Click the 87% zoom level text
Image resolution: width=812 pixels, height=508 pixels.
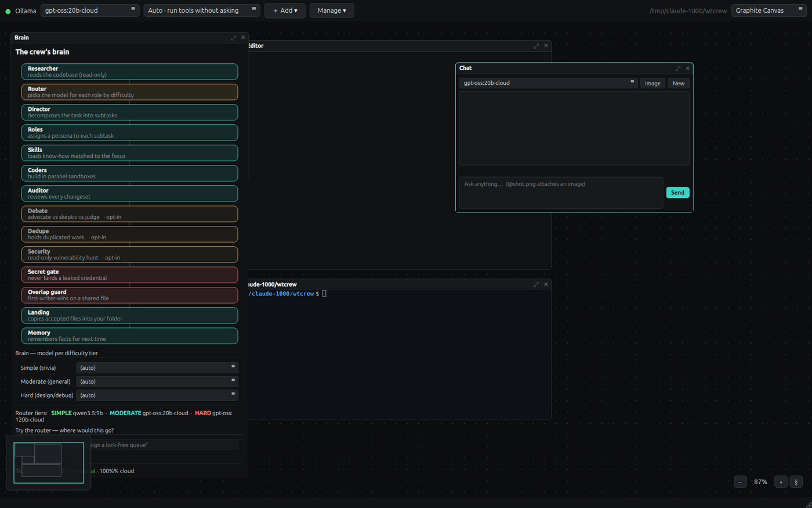pyautogui.click(x=760, y=482)
